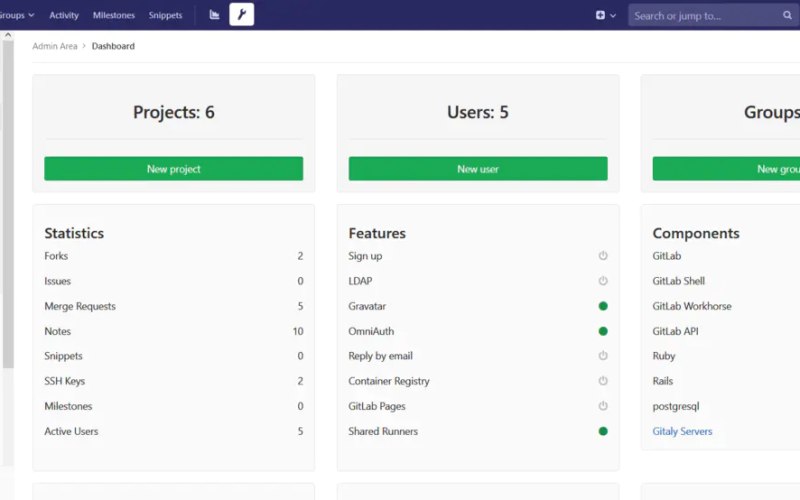Click the New group button
The height and width of the screenshot is (500, 800).
tap(726, 168)
